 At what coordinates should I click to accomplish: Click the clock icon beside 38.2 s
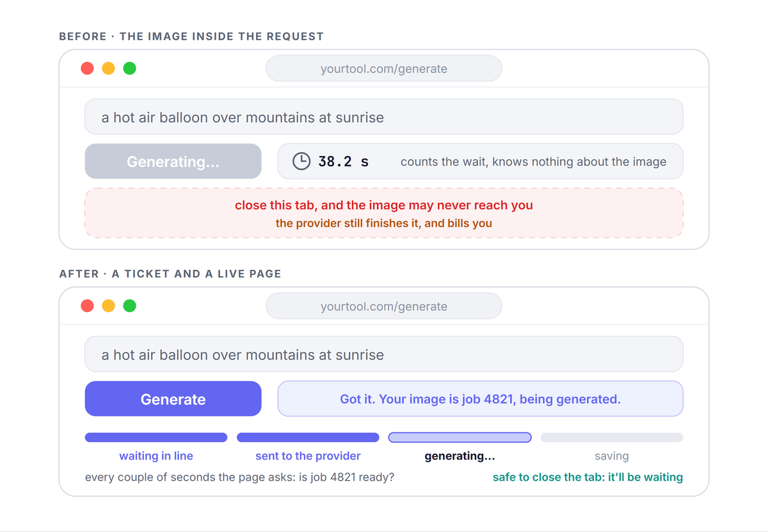(301, 161)
